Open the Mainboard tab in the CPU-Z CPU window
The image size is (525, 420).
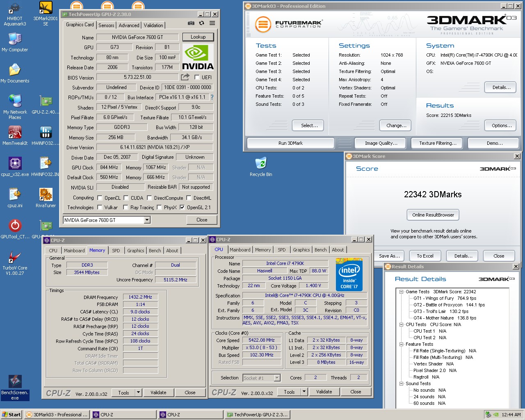pos(240,250)
